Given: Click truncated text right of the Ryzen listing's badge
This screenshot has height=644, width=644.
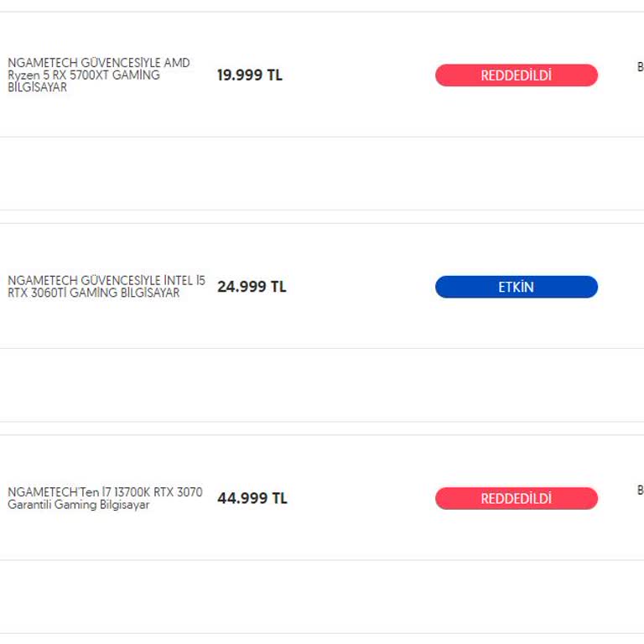Looking at the screenshot, I should [x=640, y=67].
